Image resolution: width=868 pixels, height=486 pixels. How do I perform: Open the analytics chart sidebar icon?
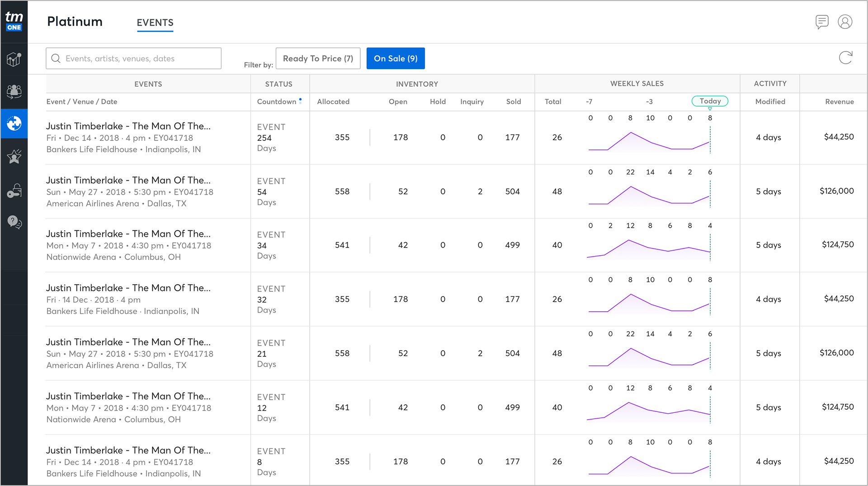14,59
